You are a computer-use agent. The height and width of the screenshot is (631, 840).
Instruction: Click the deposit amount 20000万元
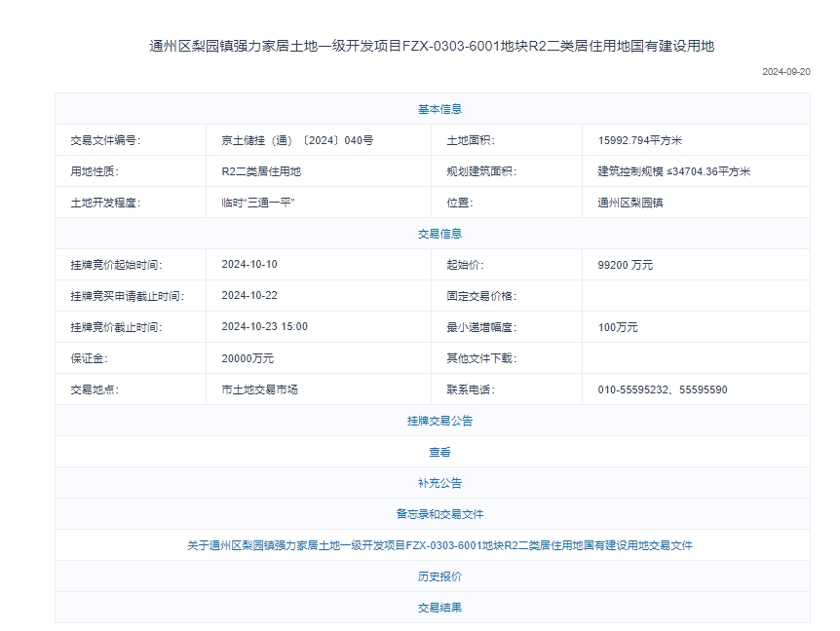click(248, 358)
